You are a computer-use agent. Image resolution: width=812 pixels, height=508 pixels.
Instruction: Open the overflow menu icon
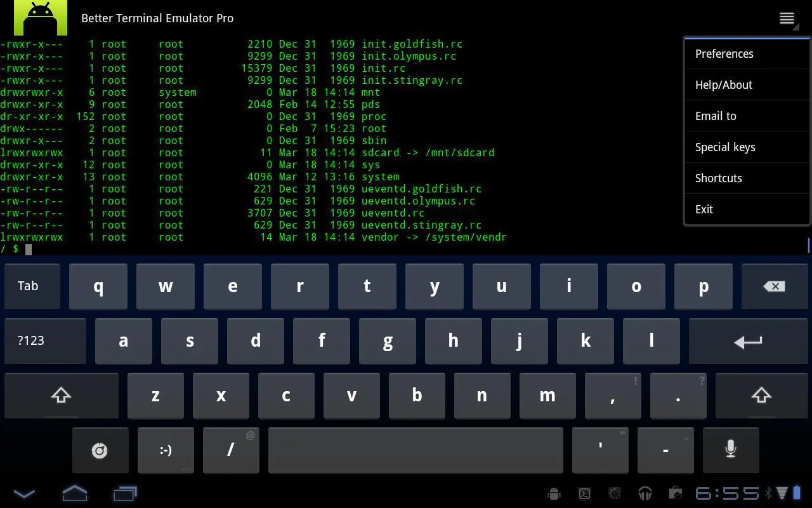coord(785,18)
